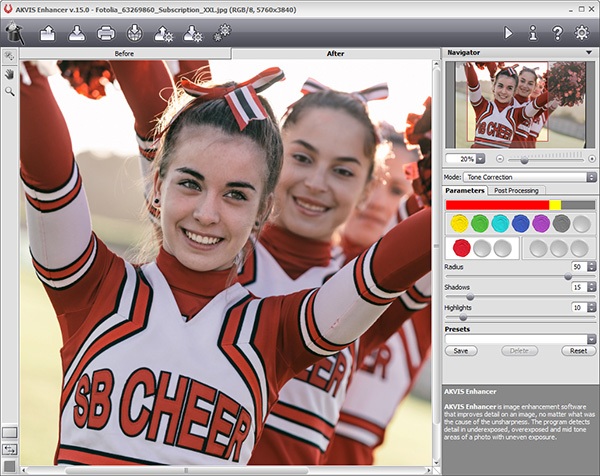This screenshot has width=600, height=476.
Task: Click the selected red color swatch
Action: click(461, 248)
